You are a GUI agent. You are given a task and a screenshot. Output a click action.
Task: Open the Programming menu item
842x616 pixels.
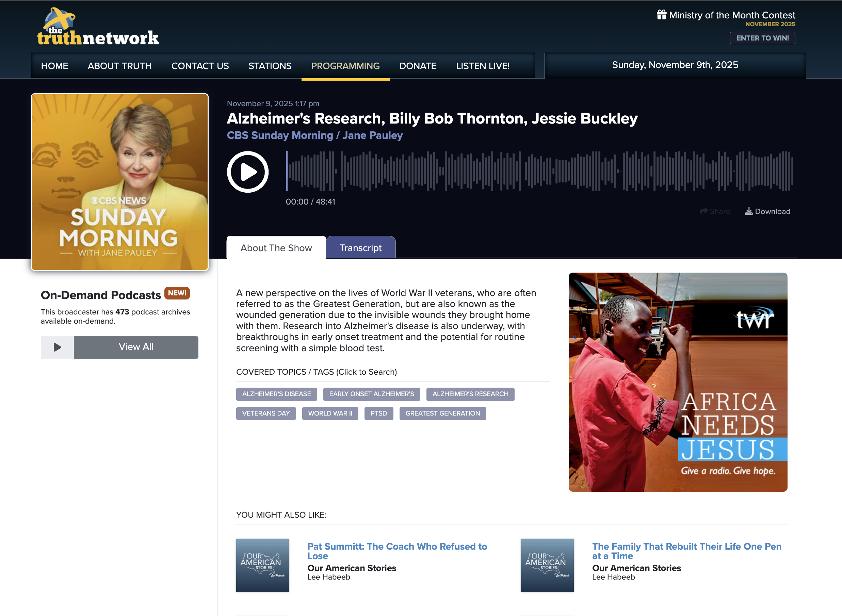coord(345,66)
